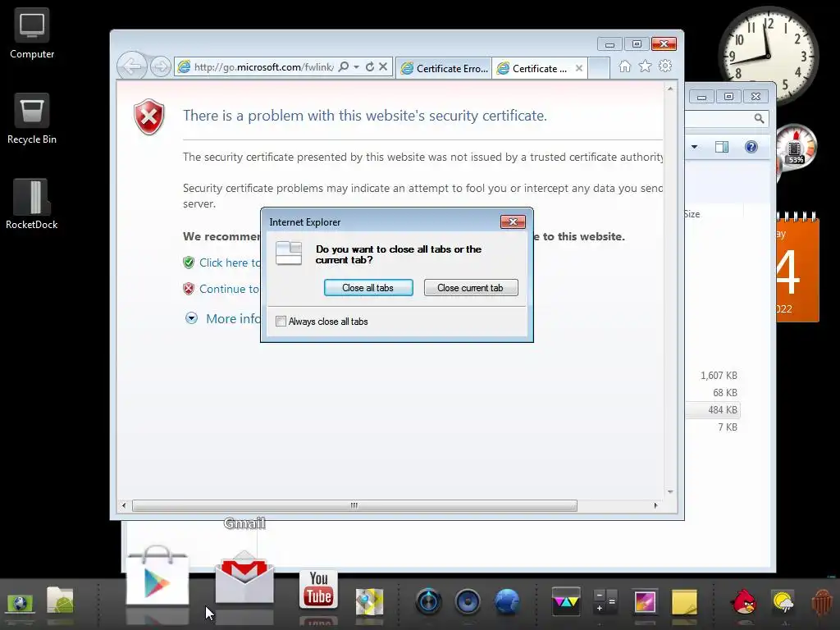
Task: Open the Computer desktop icon
Action: 32,33
